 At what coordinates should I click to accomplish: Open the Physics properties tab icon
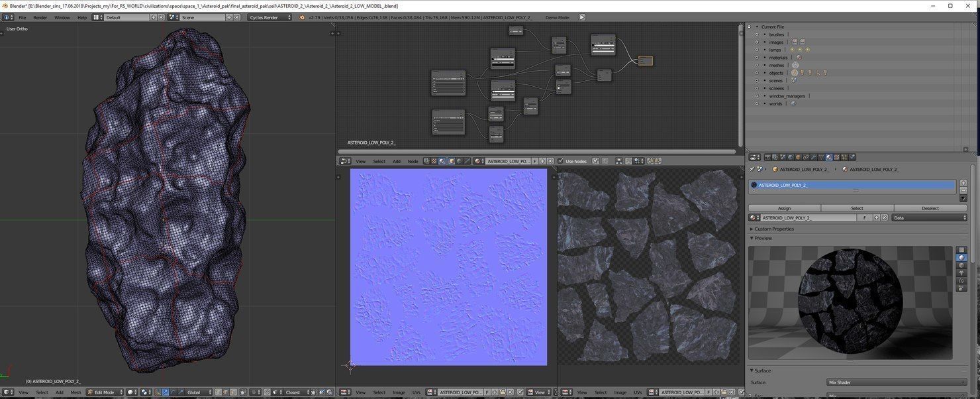coord(852,158)
